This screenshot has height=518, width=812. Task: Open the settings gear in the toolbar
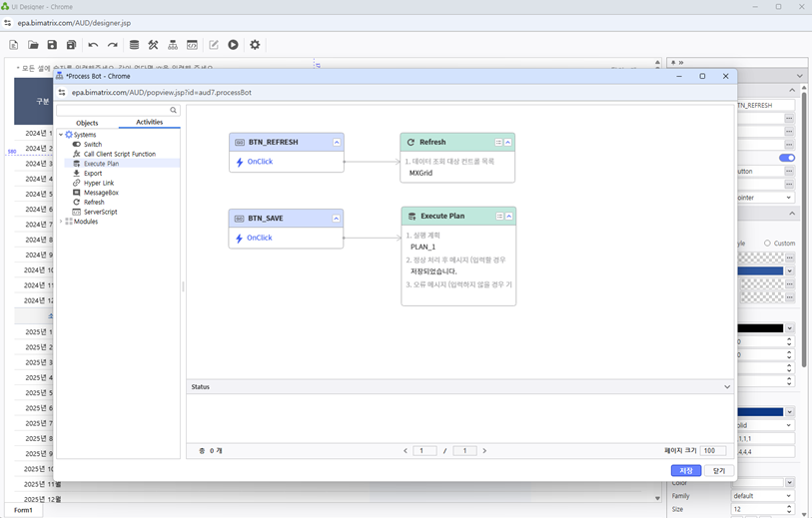click(255, 45)
